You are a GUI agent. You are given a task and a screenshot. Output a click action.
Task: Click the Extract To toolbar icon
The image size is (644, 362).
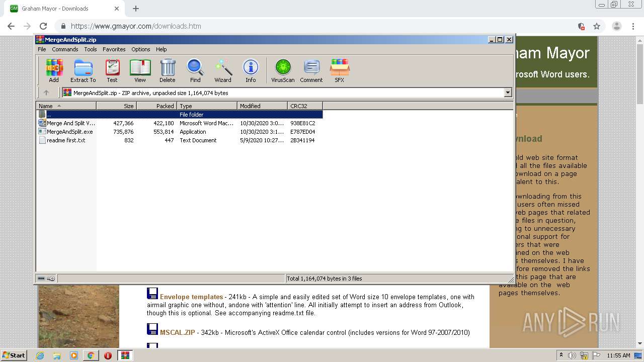click(83, 70)
